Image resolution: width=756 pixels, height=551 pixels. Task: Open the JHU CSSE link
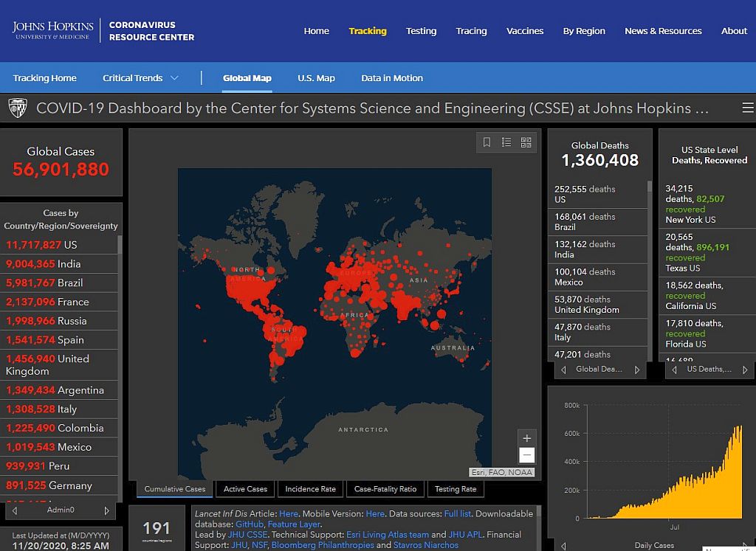point(247,535)
